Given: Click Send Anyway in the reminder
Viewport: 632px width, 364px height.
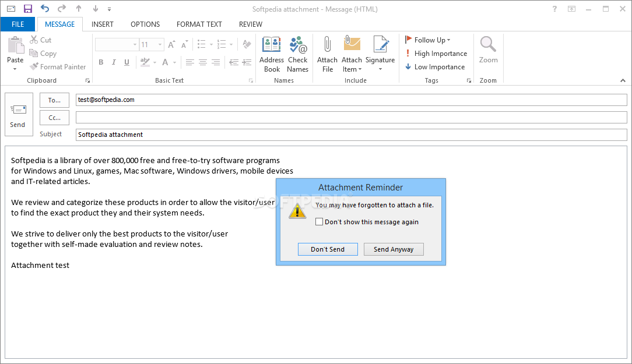Looking at the screenshot, I should [x=394, y=249].
